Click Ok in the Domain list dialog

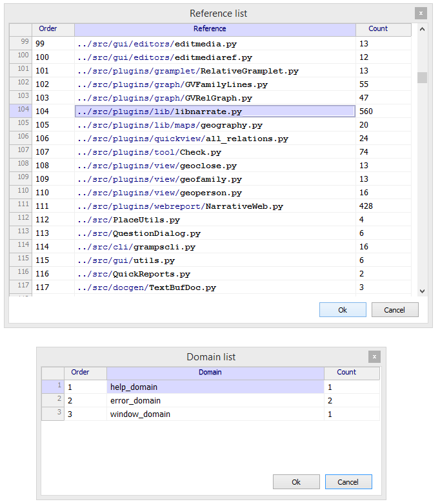tap(296, 482)
